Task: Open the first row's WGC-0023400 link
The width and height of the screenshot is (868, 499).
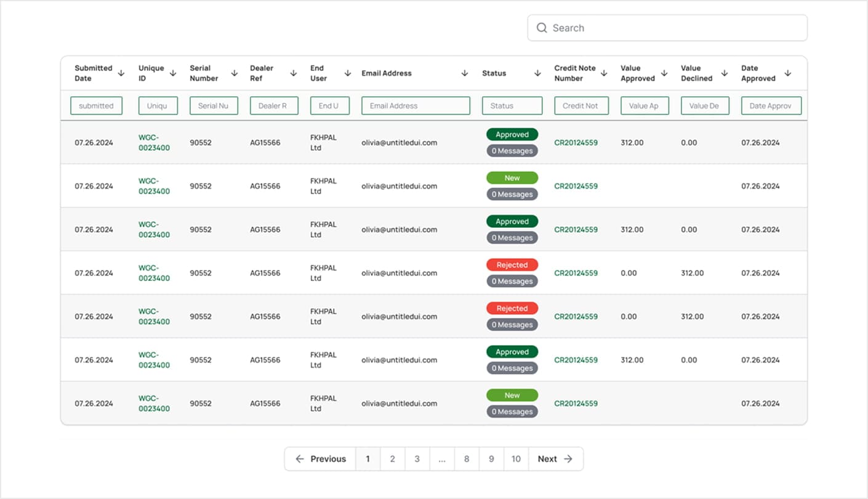Action: (154, 143)
